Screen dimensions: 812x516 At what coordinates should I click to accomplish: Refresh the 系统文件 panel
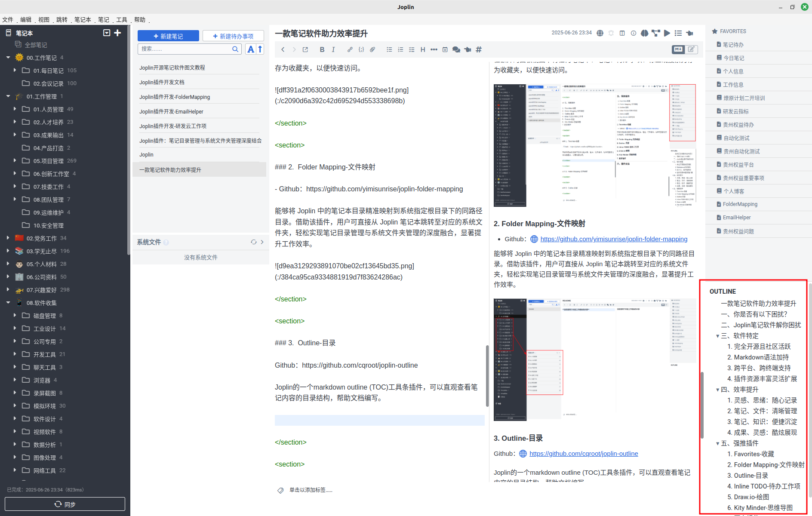pyautogui.click(x=254, y=242)
